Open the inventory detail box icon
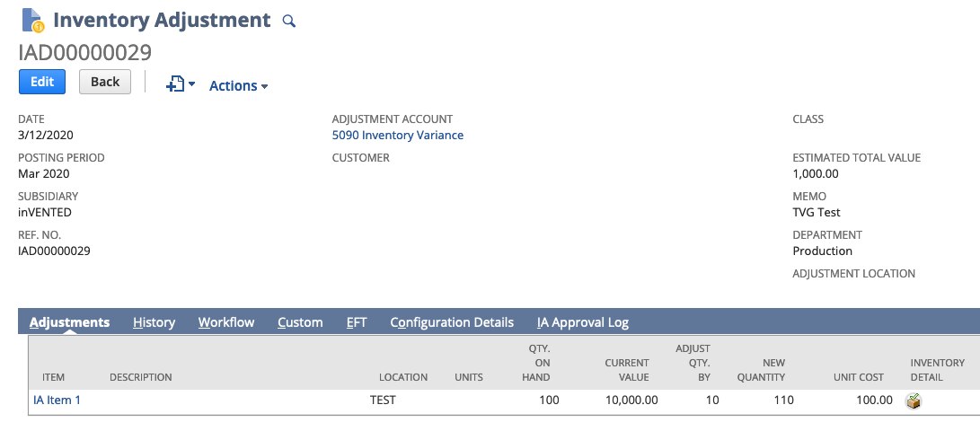The height and width of the screenshot is (440, 980). pyautogui.click(x=914, y=400)
